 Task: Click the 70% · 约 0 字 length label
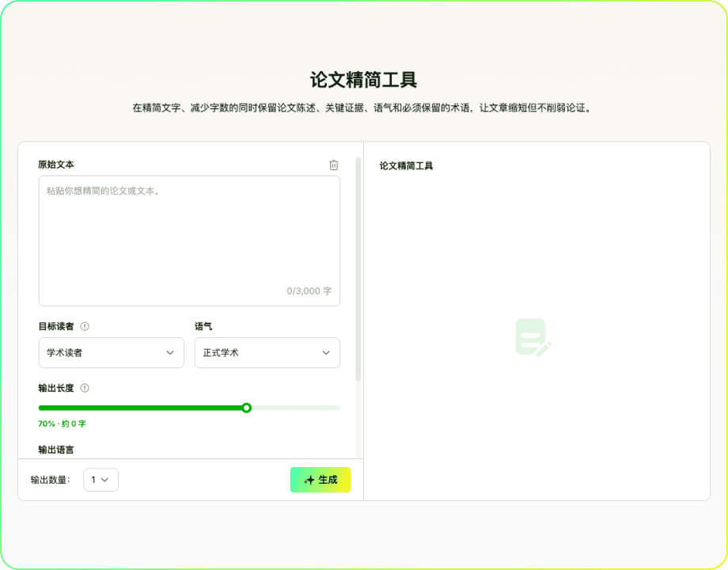click(62, 424)
